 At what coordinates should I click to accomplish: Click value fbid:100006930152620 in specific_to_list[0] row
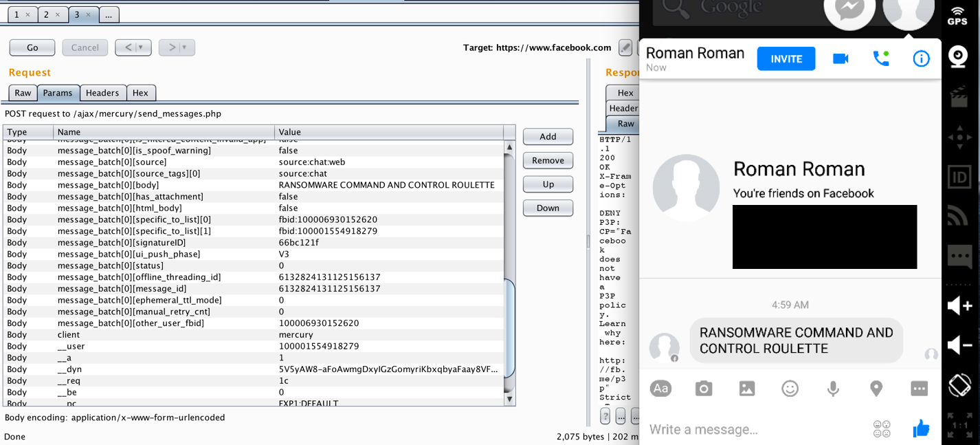point(328,219)
